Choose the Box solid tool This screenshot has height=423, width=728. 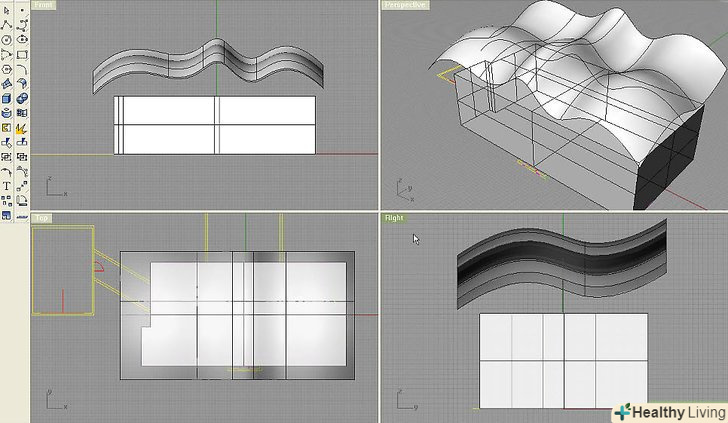7,99
